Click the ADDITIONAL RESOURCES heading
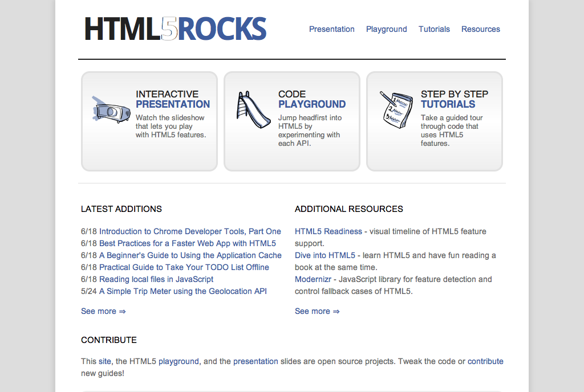Viewport: 584px width, 392px height. point(348,209)
